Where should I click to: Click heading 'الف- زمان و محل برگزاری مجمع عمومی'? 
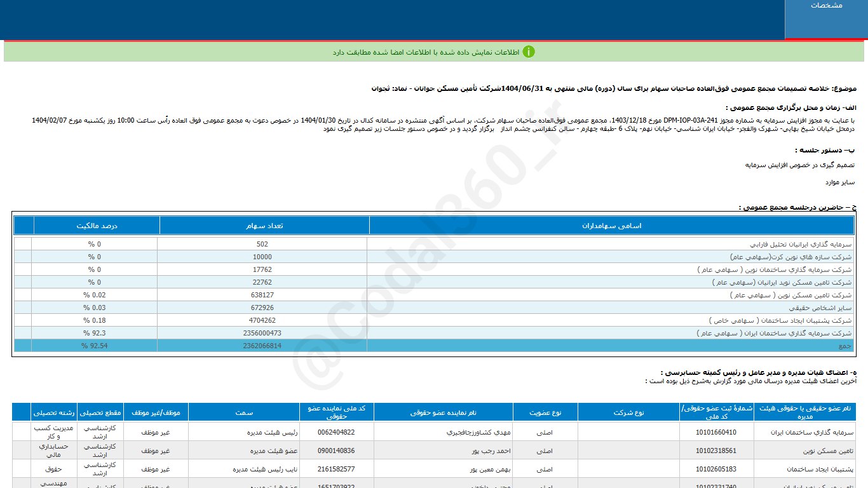(791, 107)
